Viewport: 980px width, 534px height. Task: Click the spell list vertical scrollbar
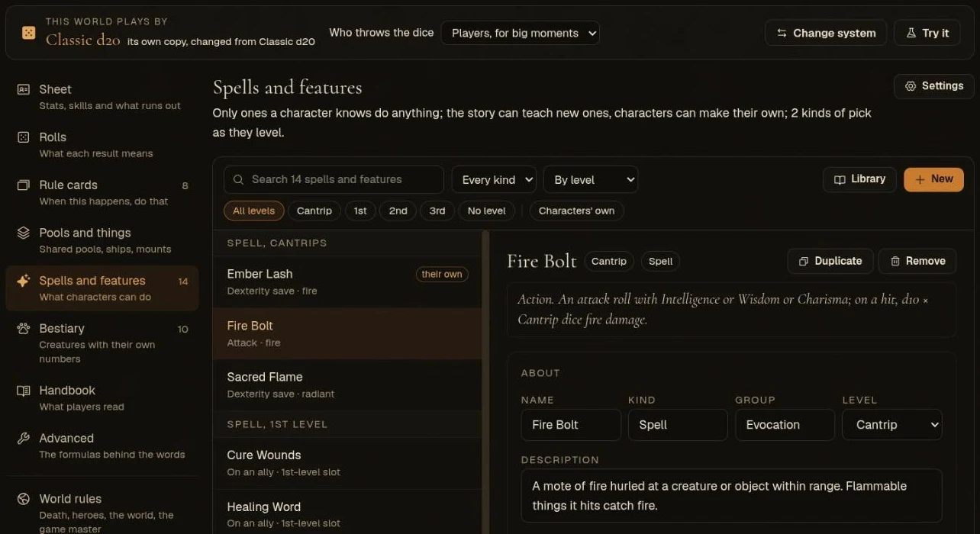(485, 381)
